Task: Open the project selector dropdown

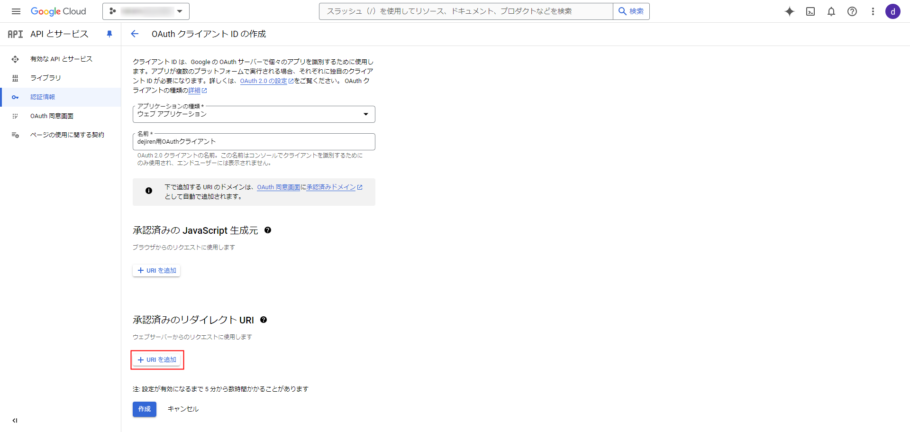Action: 146,11
